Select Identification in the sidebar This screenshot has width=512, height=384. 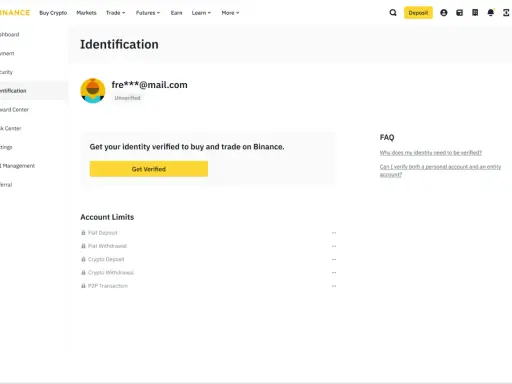coord(33,91)
